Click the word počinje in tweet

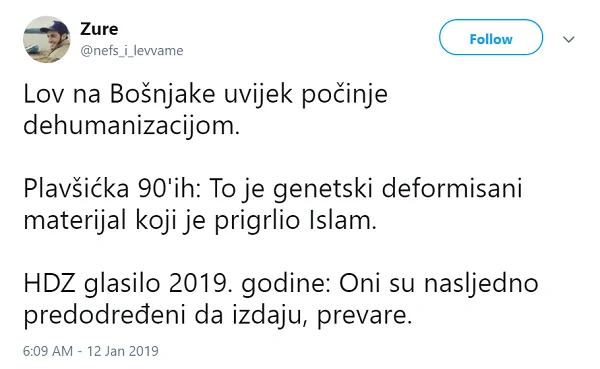(x=344, y=95)
